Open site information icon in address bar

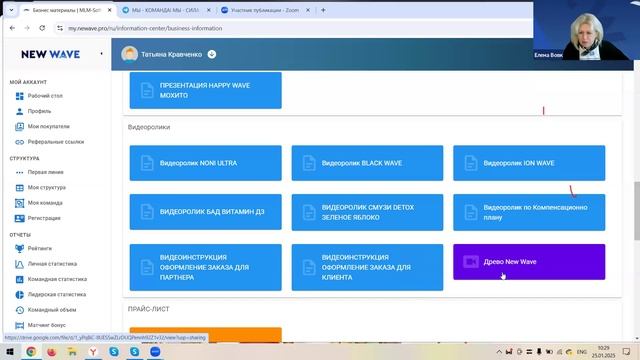(60, 28)
